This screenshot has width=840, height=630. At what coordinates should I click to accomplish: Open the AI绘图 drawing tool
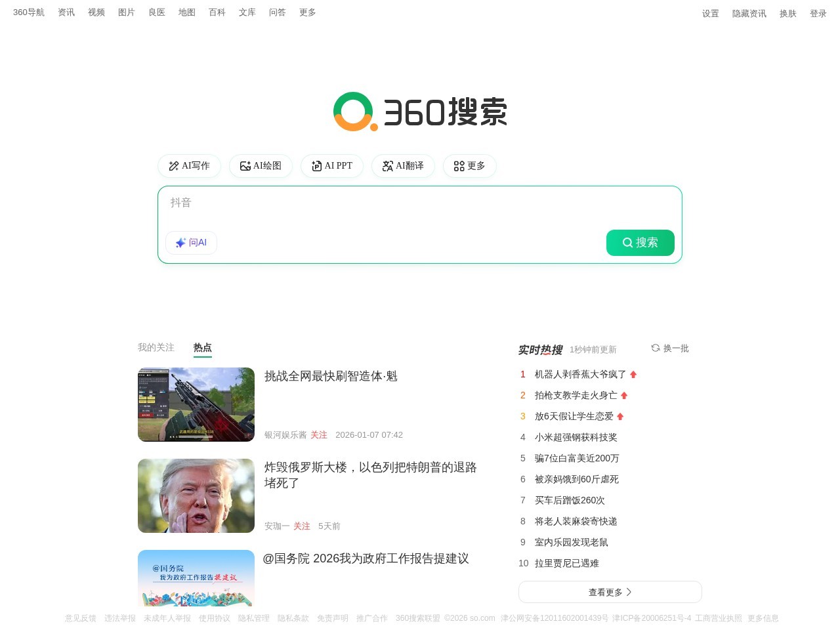click(261, 166)
